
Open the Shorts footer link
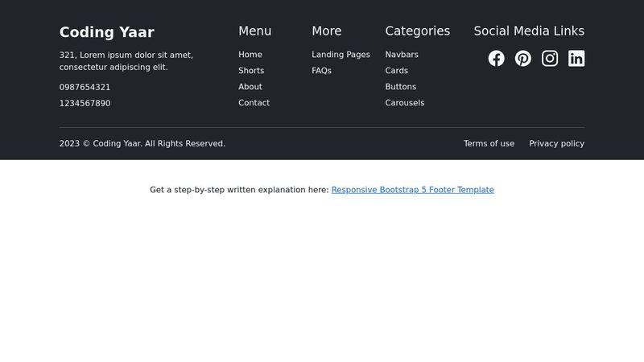pos(251,71)
